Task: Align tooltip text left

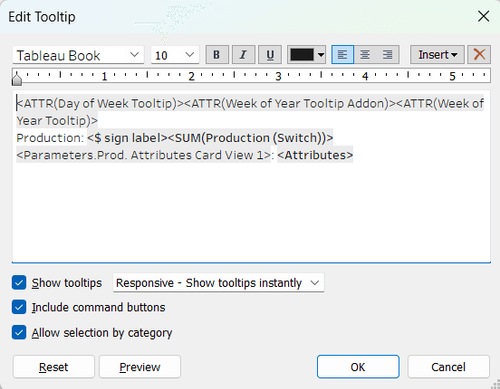Action: coord(342,54)
